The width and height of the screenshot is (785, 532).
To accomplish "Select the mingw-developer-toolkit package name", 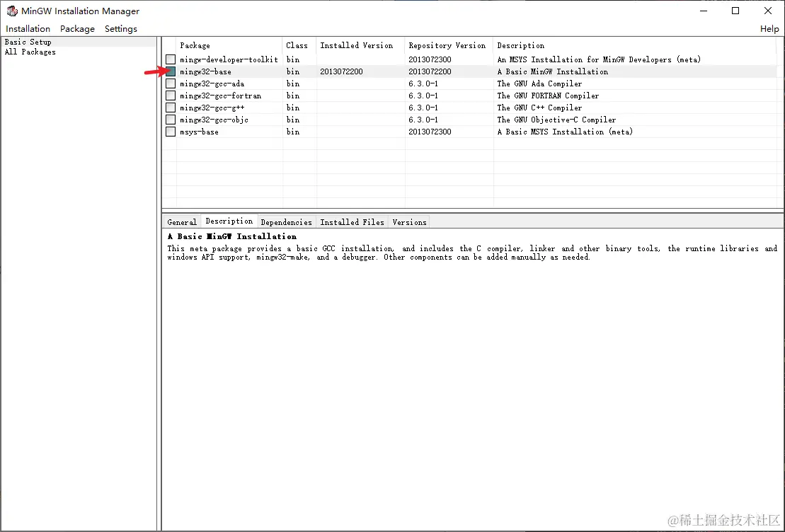I will pyautogui.click(x=229, y=59).
